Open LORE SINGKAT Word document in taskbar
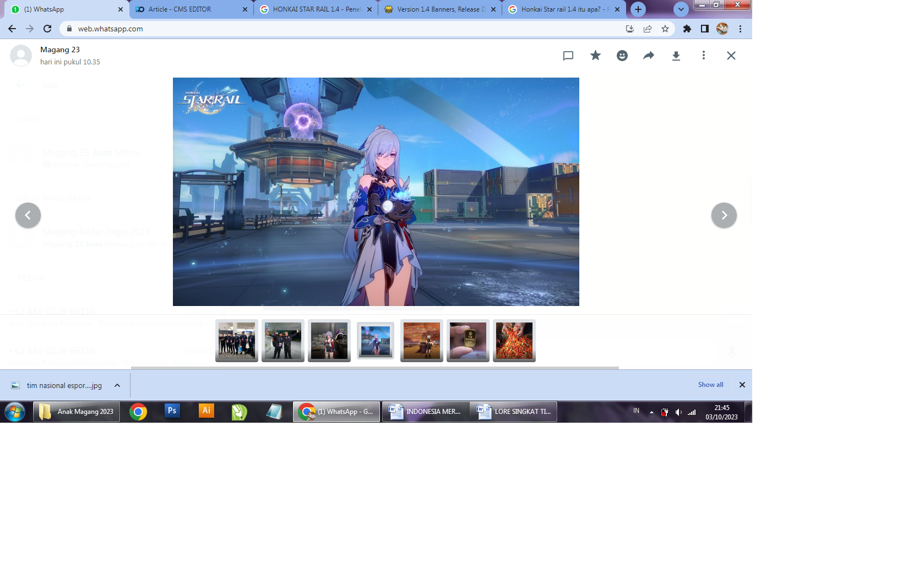The width and height of the screenshot is (924, 568). click(514, 412)
